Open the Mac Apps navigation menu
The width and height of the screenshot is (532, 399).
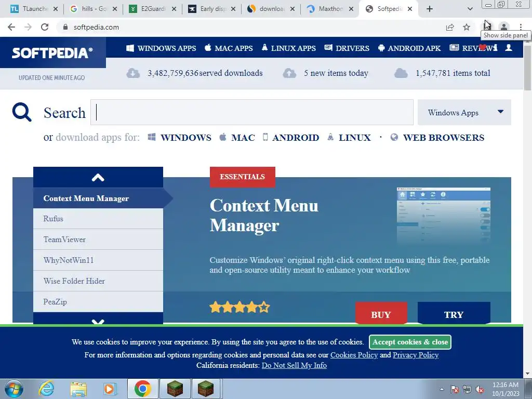pyautogui.click(x=229, y=48)
